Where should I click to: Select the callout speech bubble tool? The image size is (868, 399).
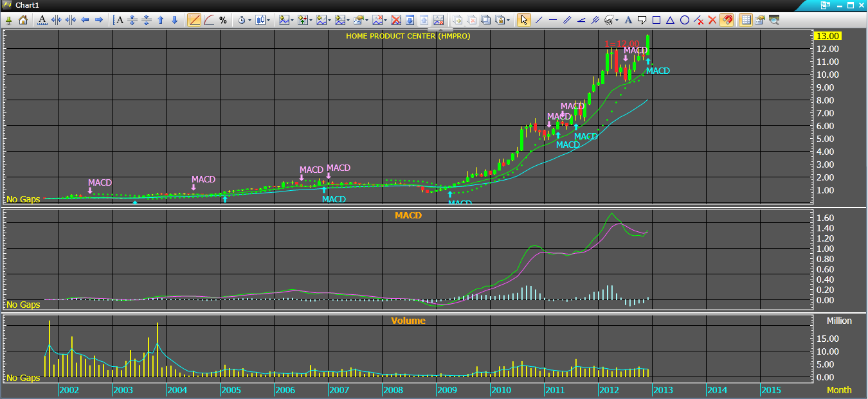[642, 20]
